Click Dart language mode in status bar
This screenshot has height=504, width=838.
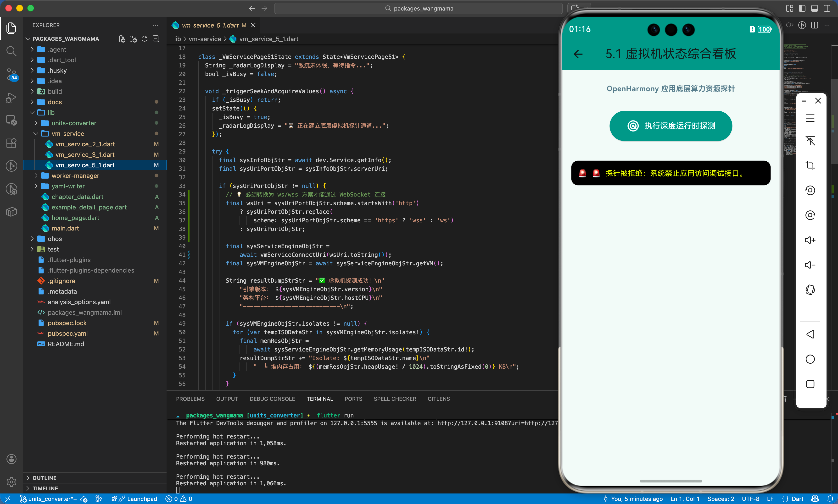tap(797, 499)
